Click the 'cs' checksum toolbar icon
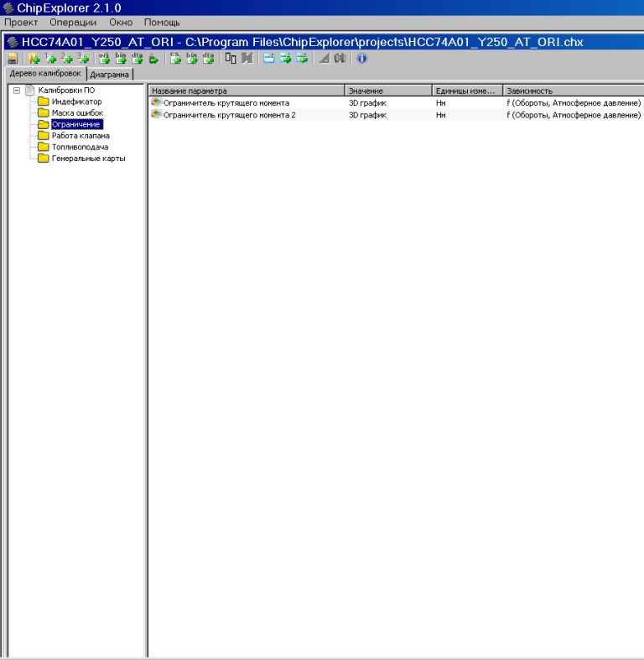This screenshot has width=644, height=660. [176, 59]
